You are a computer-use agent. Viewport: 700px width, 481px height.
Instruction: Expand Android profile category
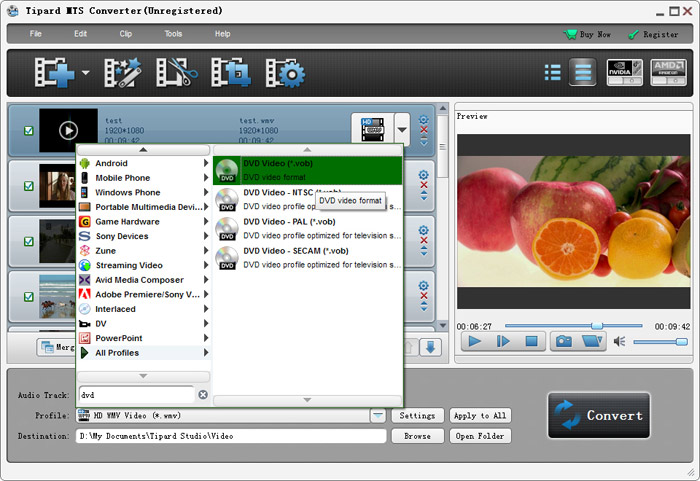pyautogui.click(x=143, y=163)
